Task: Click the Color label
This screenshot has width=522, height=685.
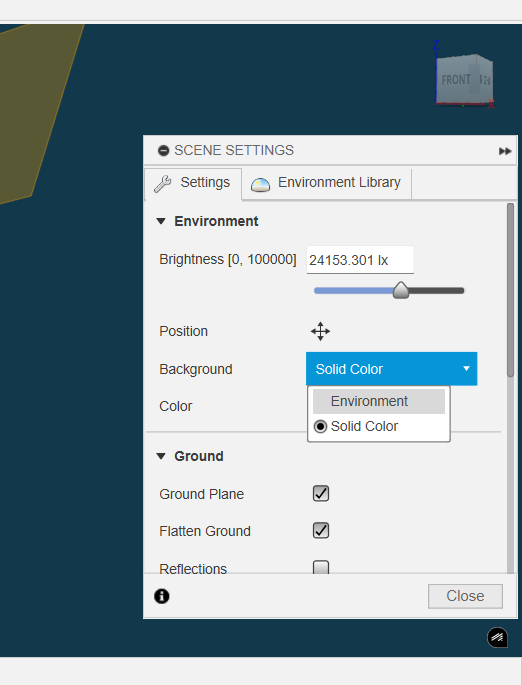Action: click(176, 406)
